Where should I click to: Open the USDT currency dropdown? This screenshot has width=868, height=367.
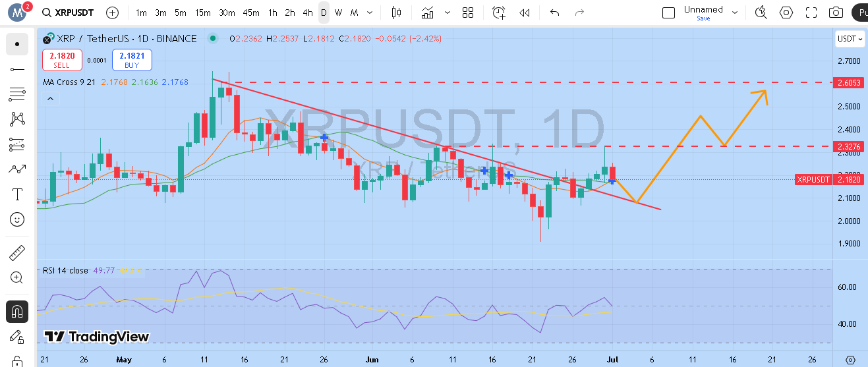tap(850, 38)
